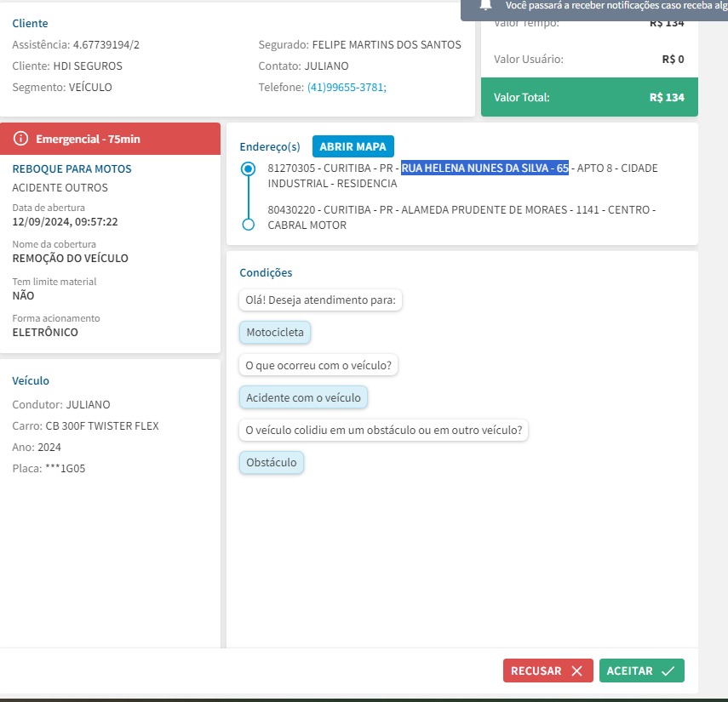Select the Obstáculo answer chip
728x702 pixels.
tap(271, 463)
